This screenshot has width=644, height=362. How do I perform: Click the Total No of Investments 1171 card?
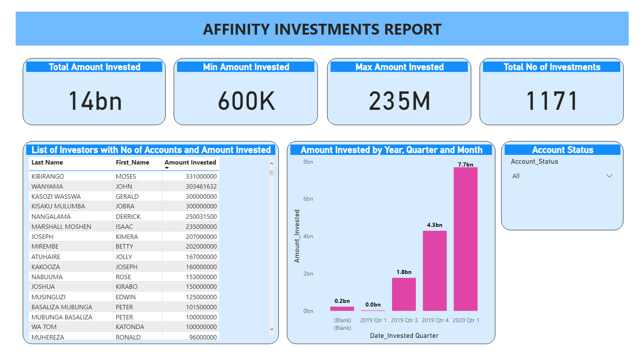tap(551, 101)
